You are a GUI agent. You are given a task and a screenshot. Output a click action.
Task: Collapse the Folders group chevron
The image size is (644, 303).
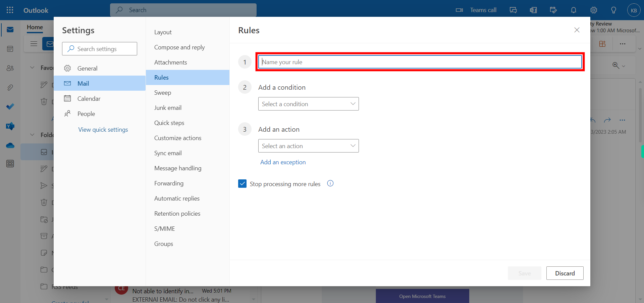tap(32, 135)
